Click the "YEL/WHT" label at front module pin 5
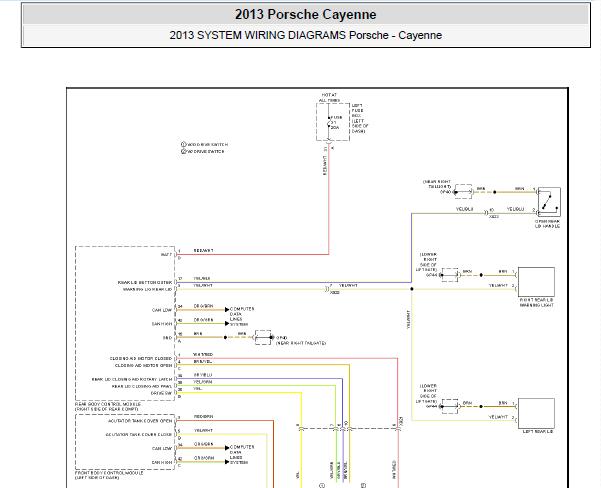The image size is (601, 488). pyautogui.click(x=203, y=431)
